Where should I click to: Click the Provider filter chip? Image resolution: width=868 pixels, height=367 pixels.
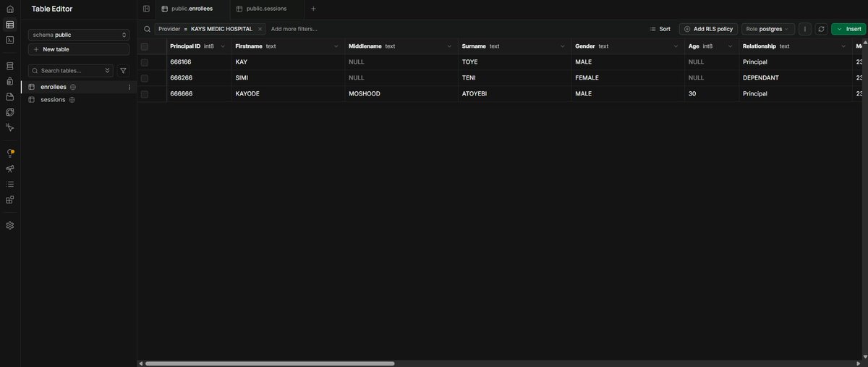click(x=210, y=29)
